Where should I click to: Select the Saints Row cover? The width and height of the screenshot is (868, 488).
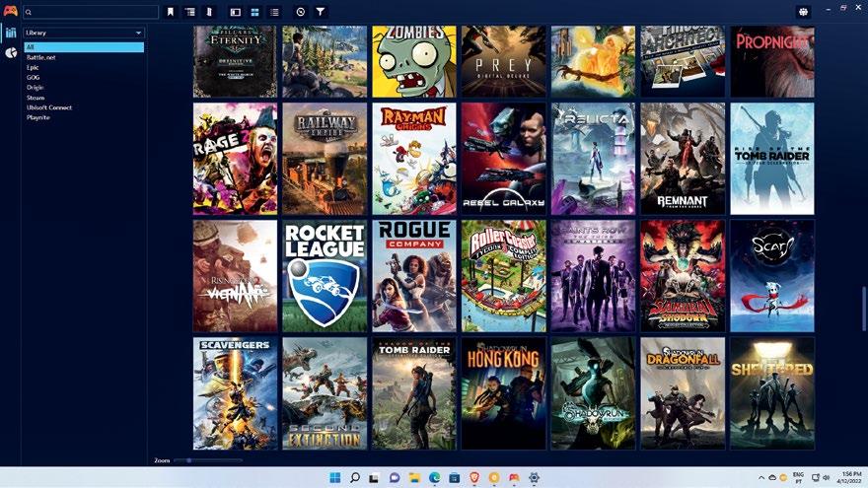tap(594, 276)
